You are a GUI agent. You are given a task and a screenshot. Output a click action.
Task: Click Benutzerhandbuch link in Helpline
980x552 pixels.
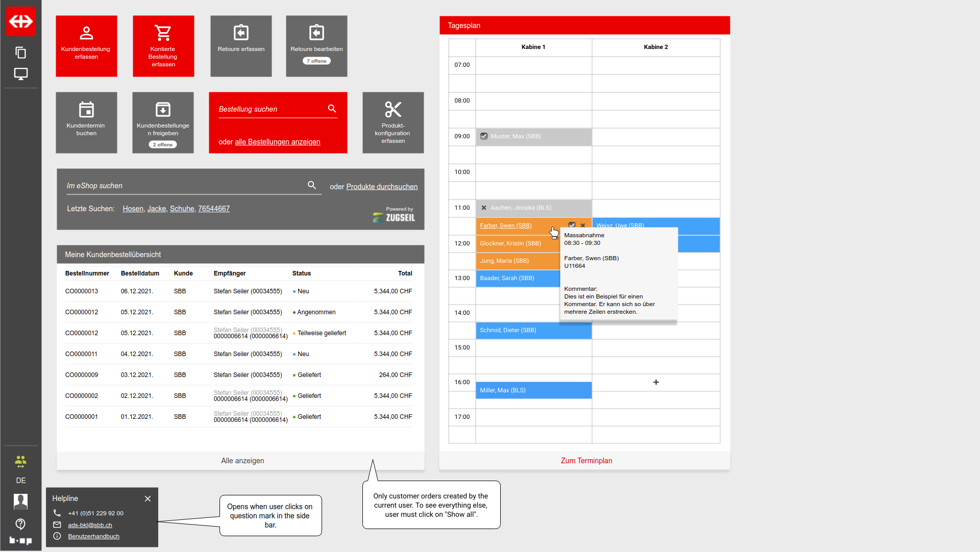[93, 536]
